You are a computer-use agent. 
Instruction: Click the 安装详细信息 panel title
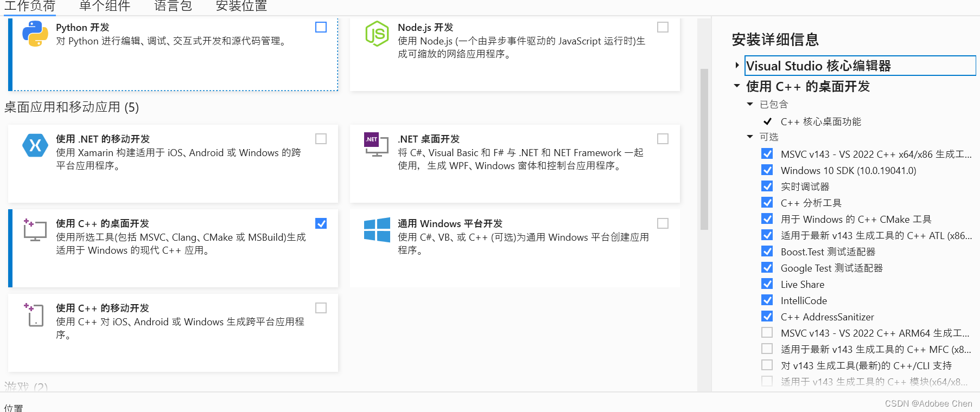tap(775, 40)
